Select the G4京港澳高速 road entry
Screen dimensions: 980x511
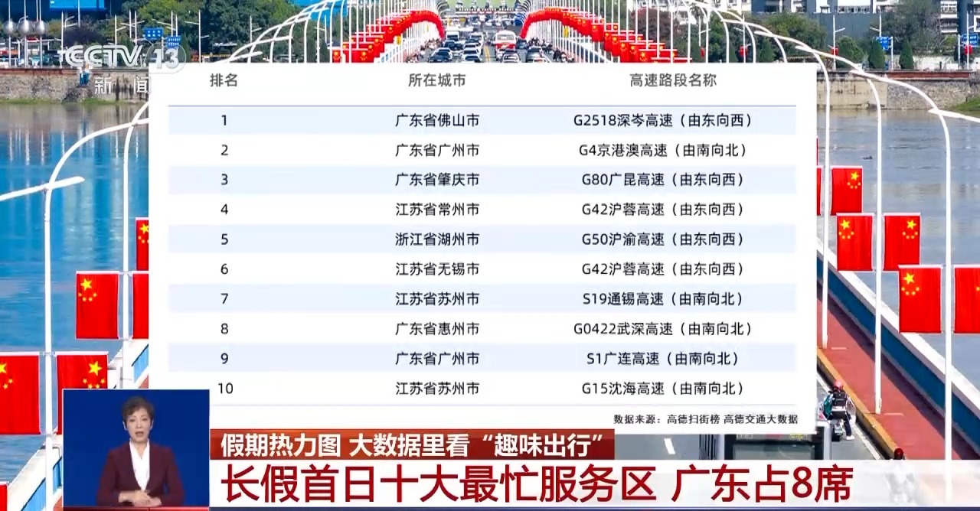[663, 150]
